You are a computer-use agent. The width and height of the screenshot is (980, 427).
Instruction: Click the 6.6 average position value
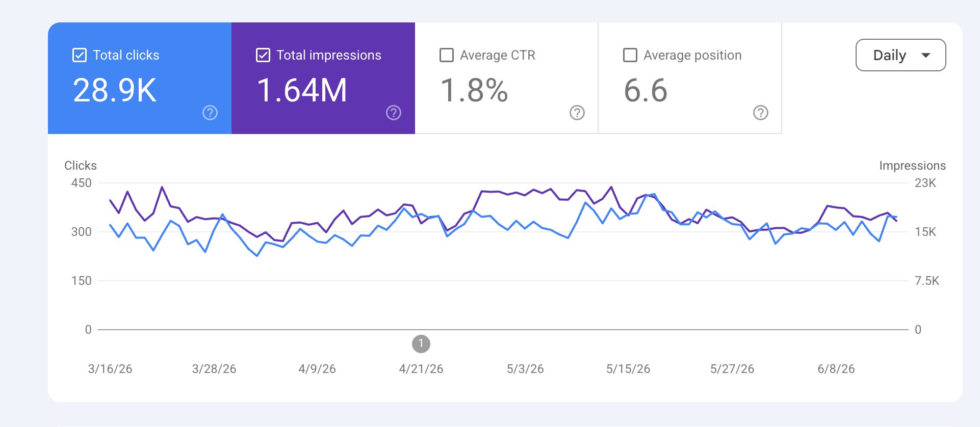[646, 90]
